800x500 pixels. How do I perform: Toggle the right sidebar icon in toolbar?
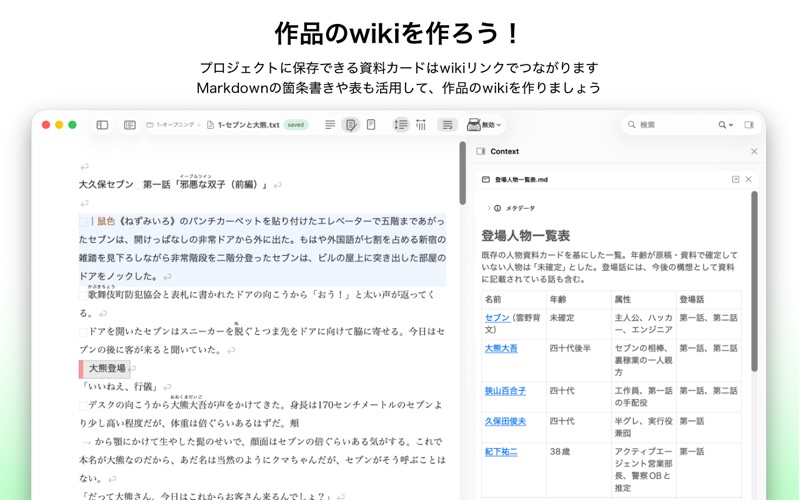pos(749,125)
